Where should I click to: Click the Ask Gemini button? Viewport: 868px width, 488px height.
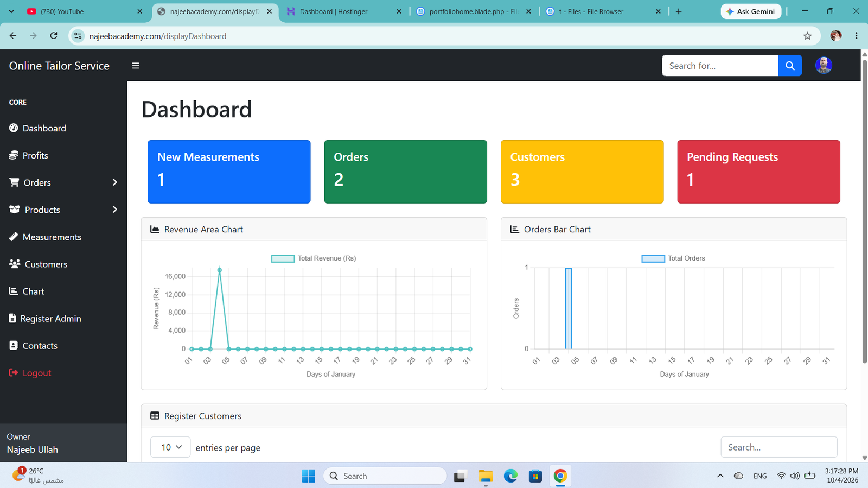click(751, 11)
